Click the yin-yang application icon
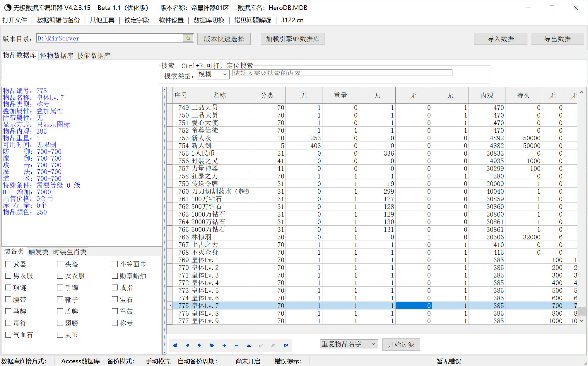The width and height of the screenshot is (588, 366). (x=7, y=8)
